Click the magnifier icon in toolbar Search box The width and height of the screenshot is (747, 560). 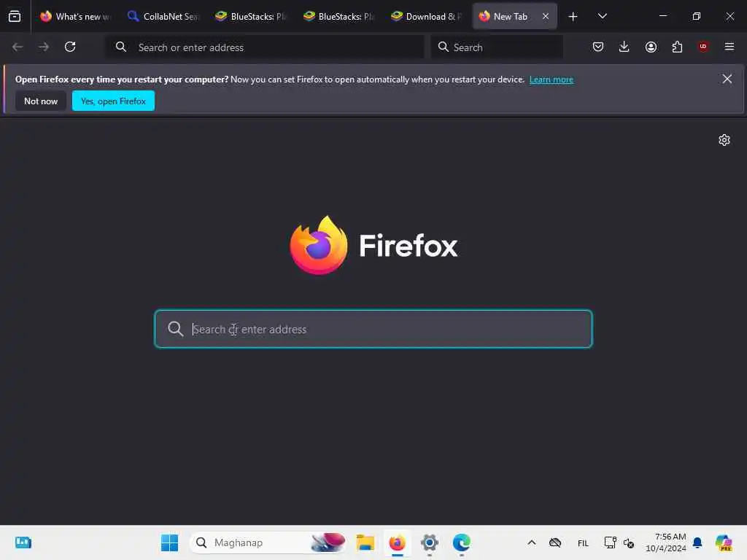tap(443, 47)
